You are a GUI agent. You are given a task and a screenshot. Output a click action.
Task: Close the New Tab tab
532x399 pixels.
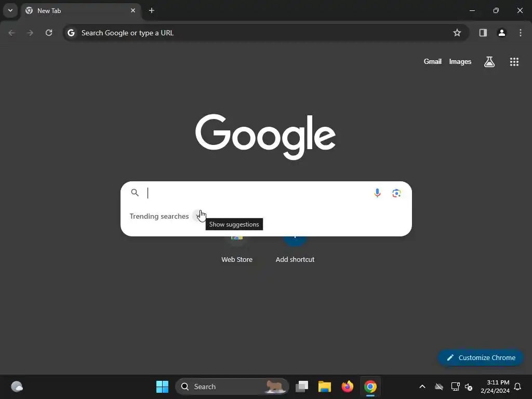(x=133, y=10)
